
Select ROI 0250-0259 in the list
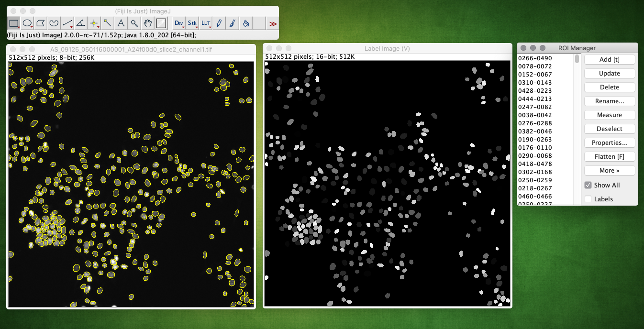click(546, 180)
